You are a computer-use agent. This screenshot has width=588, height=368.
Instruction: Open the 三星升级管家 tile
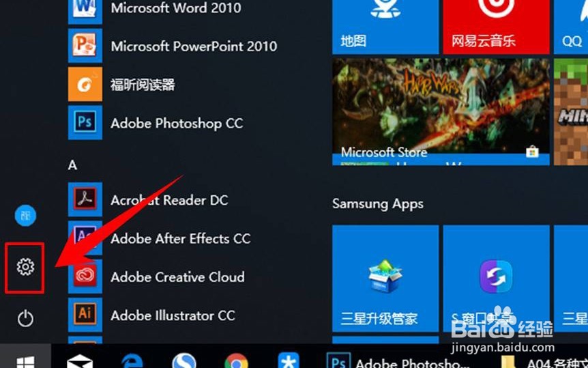(385, 279)
